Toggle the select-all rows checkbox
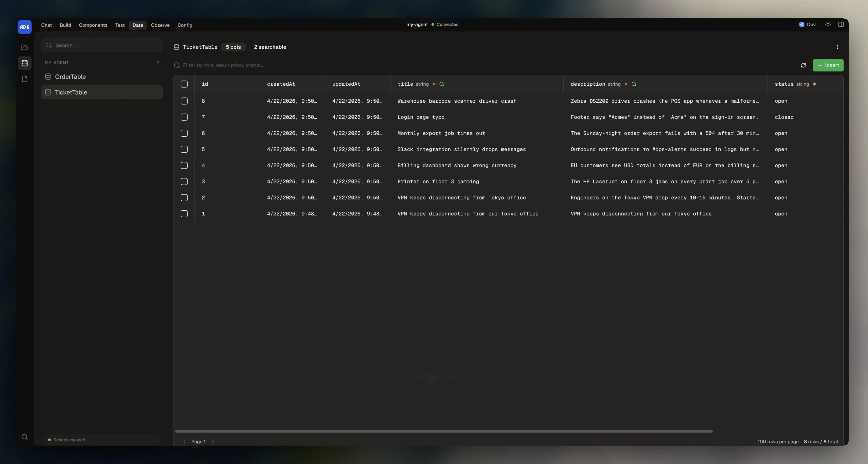 pyautogui.click(x=184, y=84)
